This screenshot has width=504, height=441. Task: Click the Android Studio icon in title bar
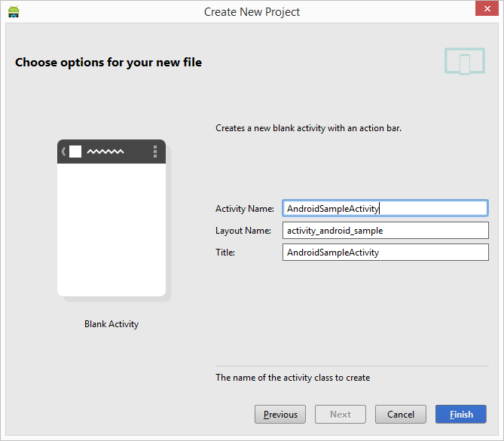[x=13, y=12]
